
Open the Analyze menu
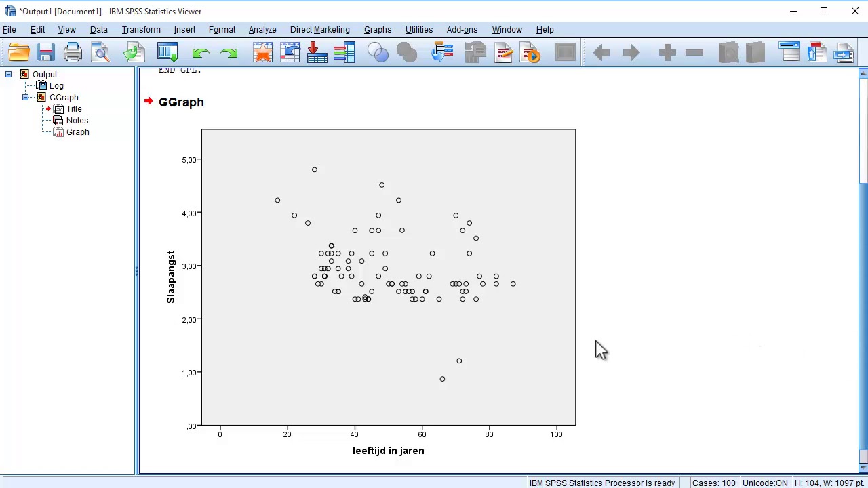coord(262,30)
